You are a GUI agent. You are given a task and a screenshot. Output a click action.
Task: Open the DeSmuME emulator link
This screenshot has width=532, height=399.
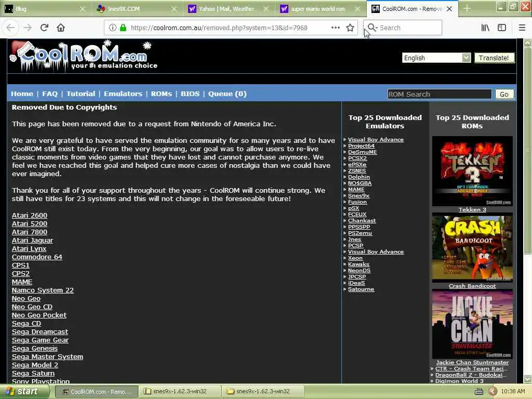tap(362, 152)
